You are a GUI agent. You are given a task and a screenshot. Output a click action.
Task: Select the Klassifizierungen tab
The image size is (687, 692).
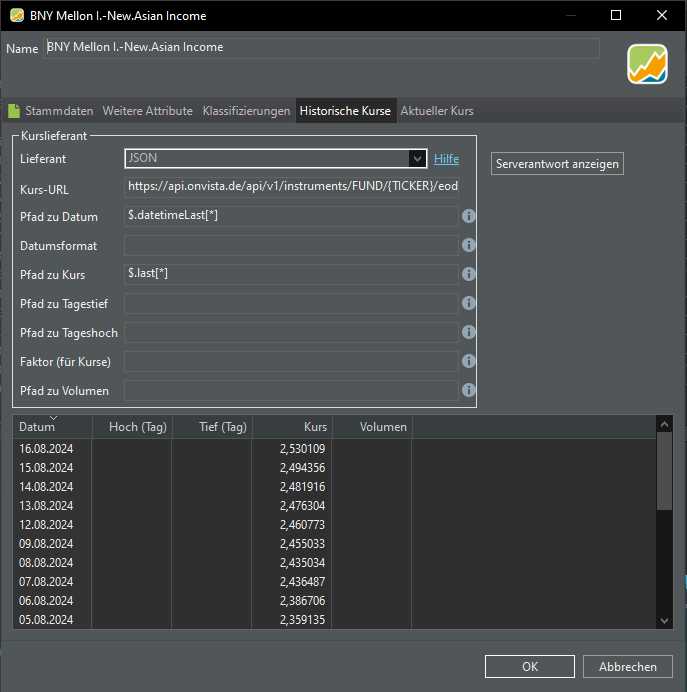(x=246, y=111)
